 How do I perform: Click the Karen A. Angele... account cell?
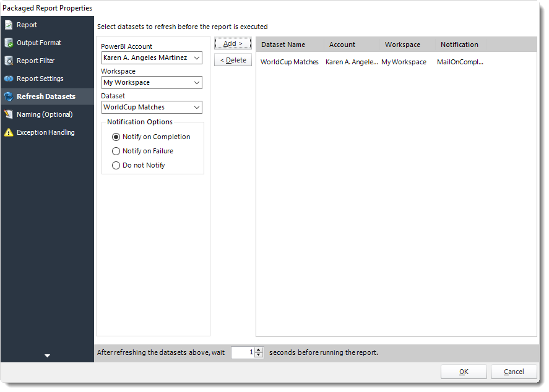click(x=352, y=62)
